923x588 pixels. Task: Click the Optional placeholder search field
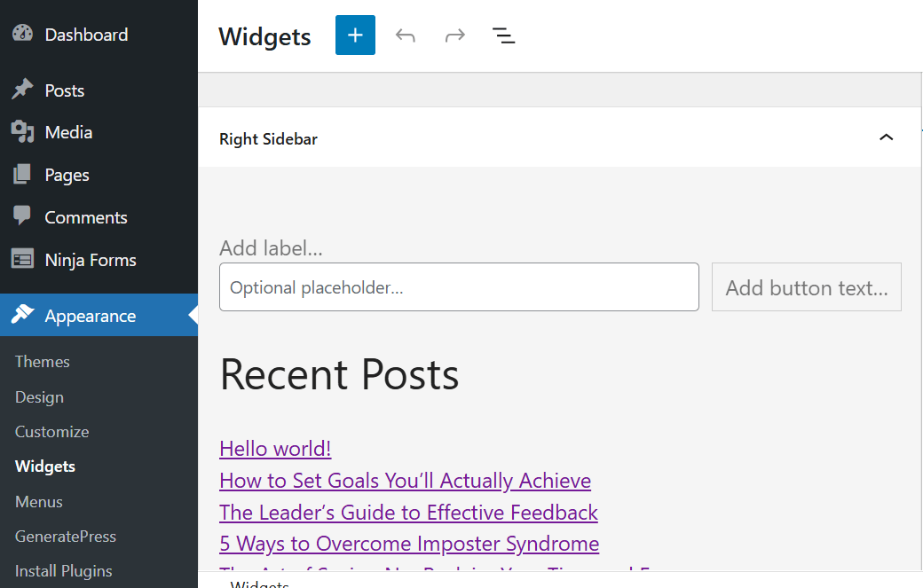click(x=459, y=287)
